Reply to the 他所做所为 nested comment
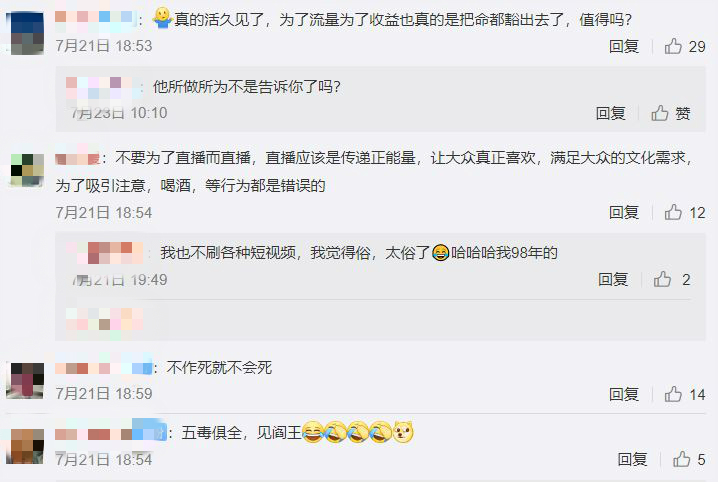This screenshot has height=482, width=718. tap(610, 113)
